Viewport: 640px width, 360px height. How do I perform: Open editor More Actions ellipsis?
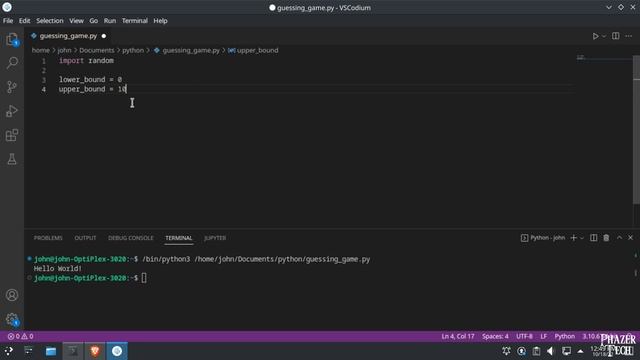[629, 36]
